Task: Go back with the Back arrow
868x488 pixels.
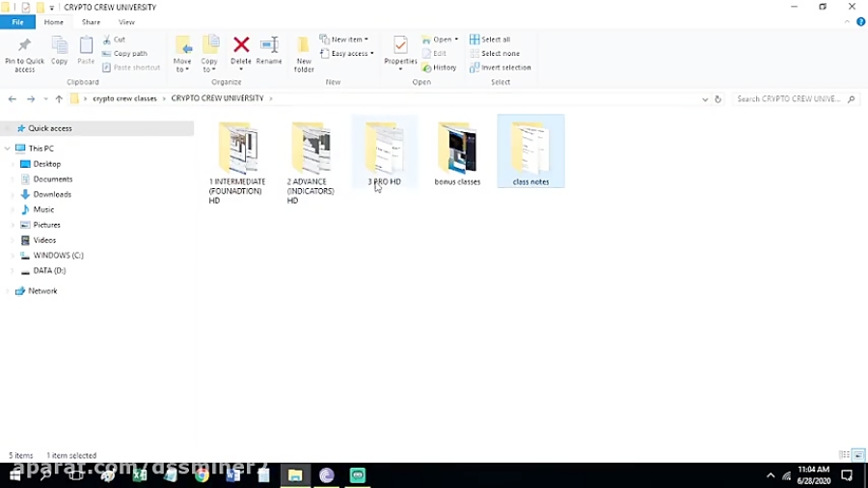Action: 13,99
